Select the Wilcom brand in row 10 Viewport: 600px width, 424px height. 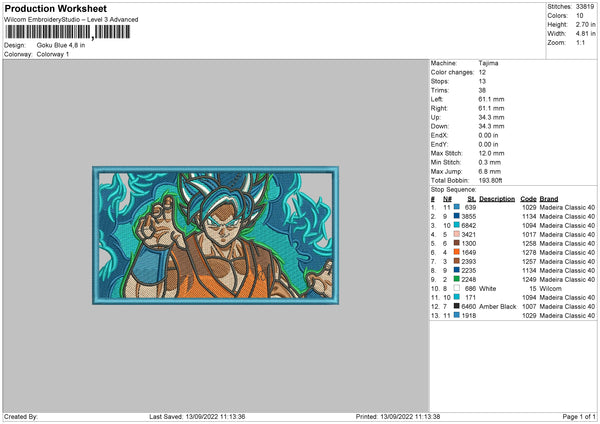point(551,289)
